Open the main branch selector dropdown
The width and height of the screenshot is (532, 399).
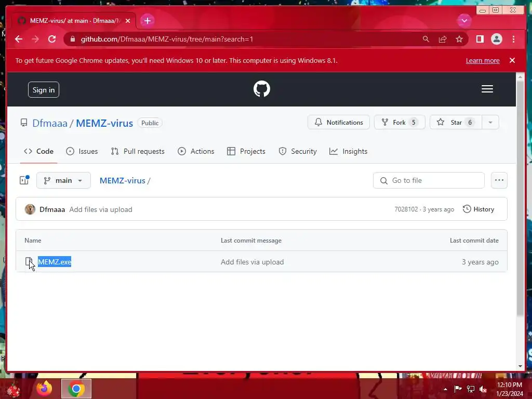[63, 180]
